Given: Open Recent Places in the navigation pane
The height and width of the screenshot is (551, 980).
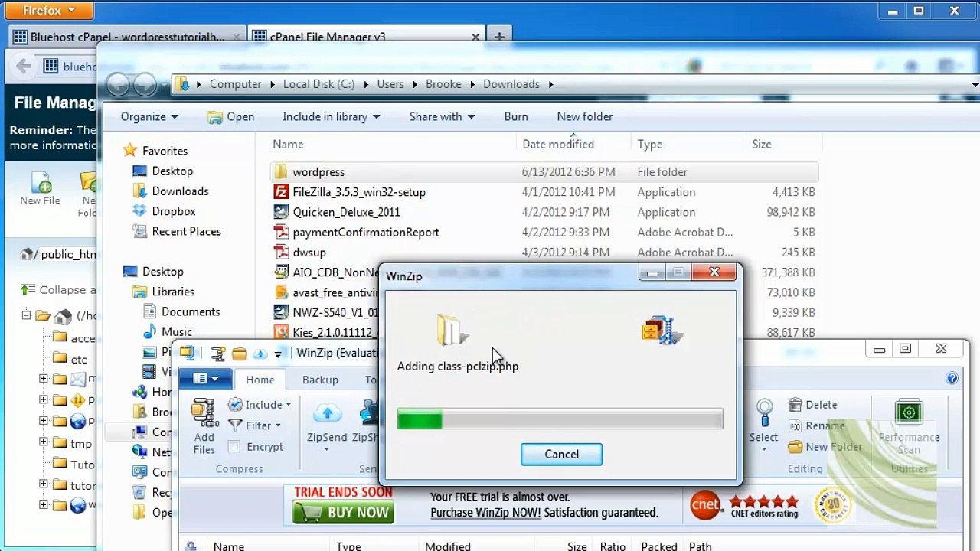Looking at the screenshot, I should click(x=177, y=231).
